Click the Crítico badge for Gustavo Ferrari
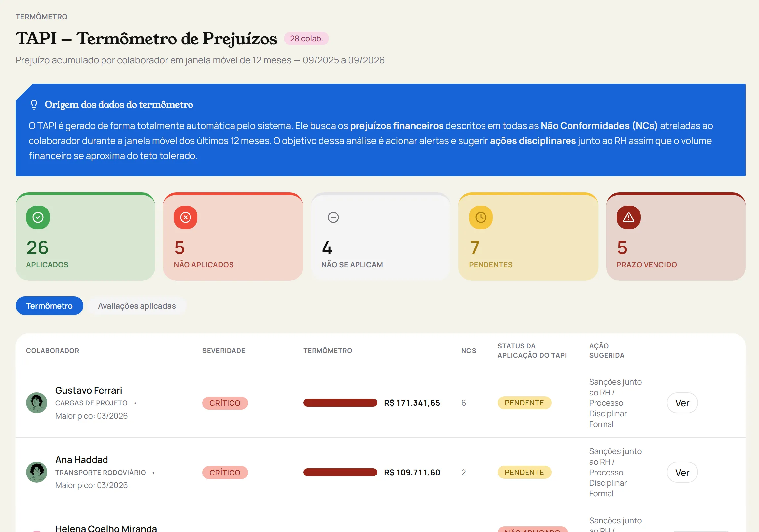The image size is (759, 532). (x=225, y=403)
